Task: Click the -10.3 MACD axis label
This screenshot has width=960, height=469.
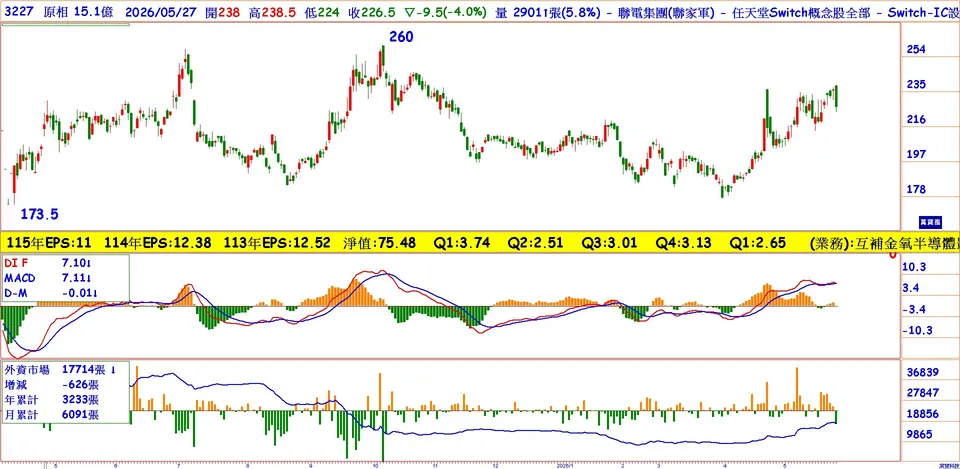Action: coord(917,330)
